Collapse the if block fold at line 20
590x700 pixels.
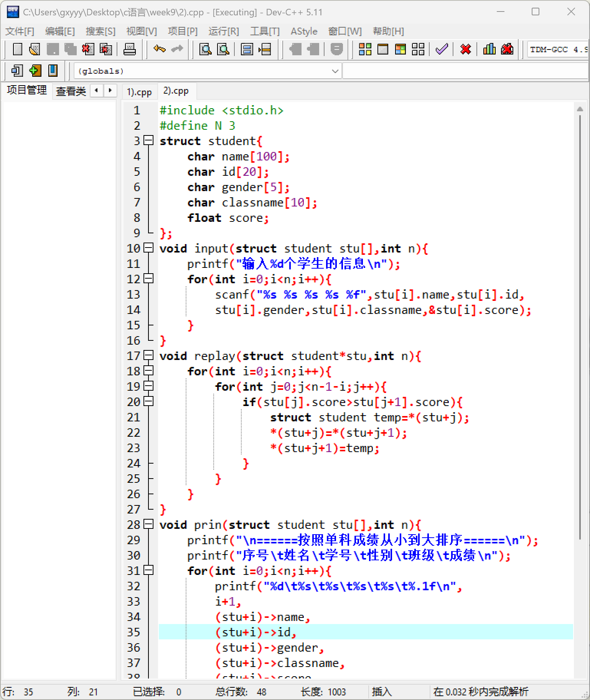tap(148, 401)
